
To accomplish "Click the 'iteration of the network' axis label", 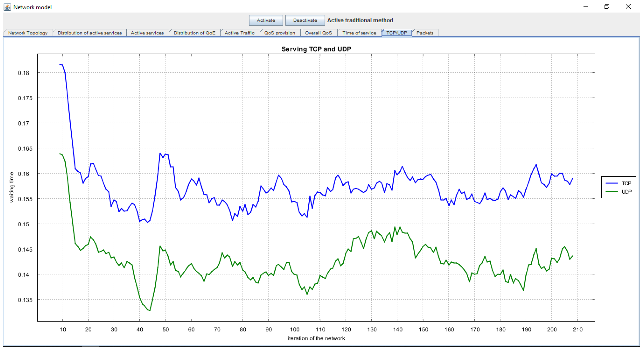I will tap(316, 338).
